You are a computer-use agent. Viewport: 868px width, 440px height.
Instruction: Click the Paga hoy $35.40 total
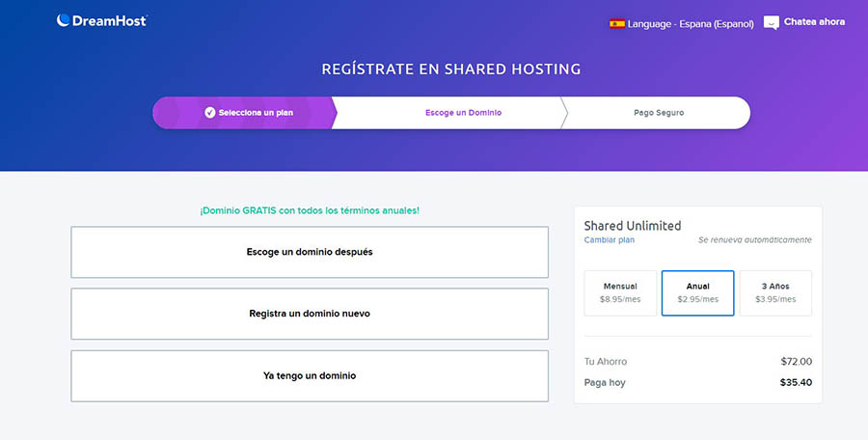(796, 382)
